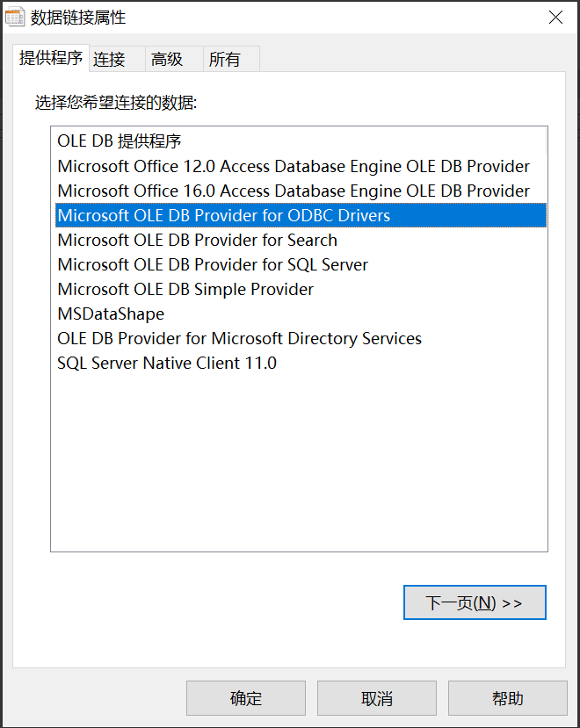Open help with the 帮助 button
Screen dimensions: 580x728
click(x=508, y=698)
